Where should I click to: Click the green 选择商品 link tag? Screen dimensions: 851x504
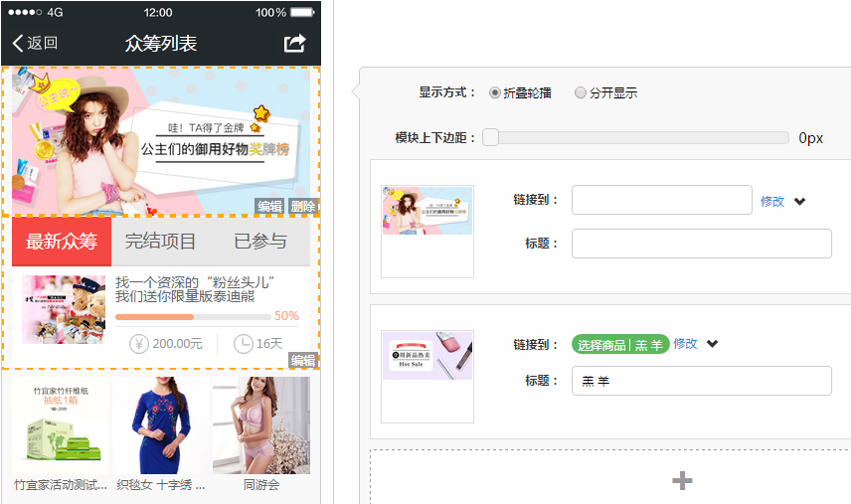coord(619,345)
